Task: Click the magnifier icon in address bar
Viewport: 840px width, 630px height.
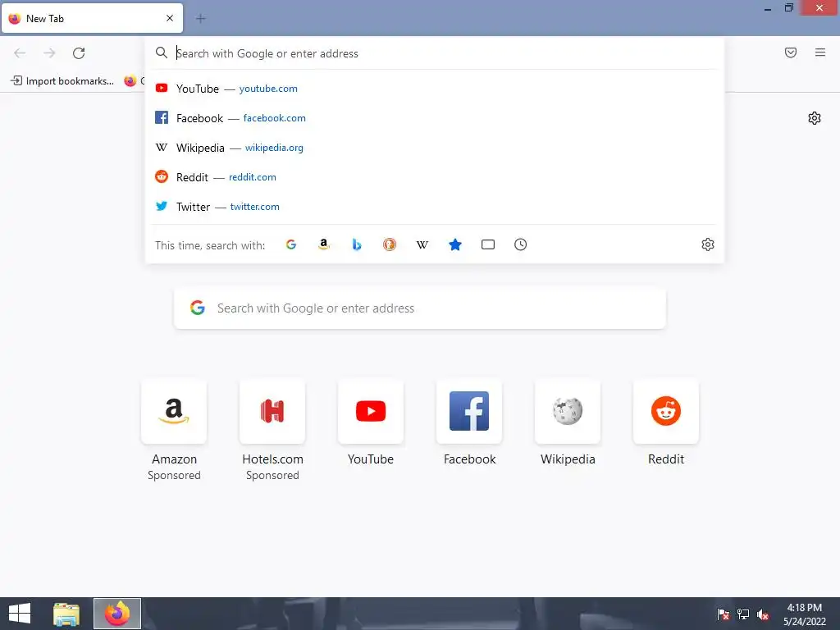Action: [x=162, y=52]
